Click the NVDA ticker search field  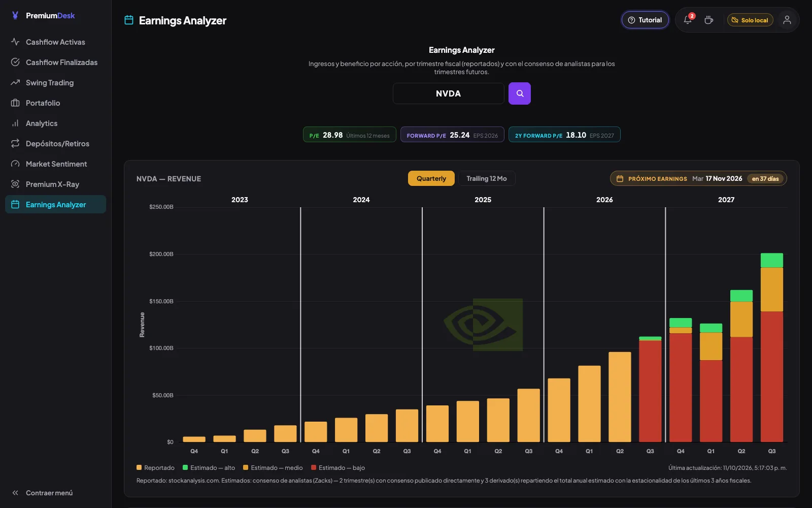click(x=448, y=93)
